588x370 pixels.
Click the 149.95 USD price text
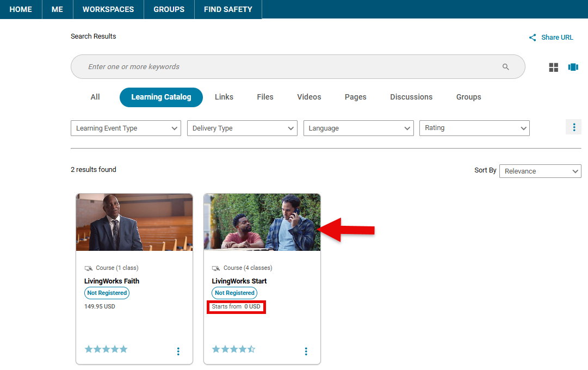coord(100,306)
